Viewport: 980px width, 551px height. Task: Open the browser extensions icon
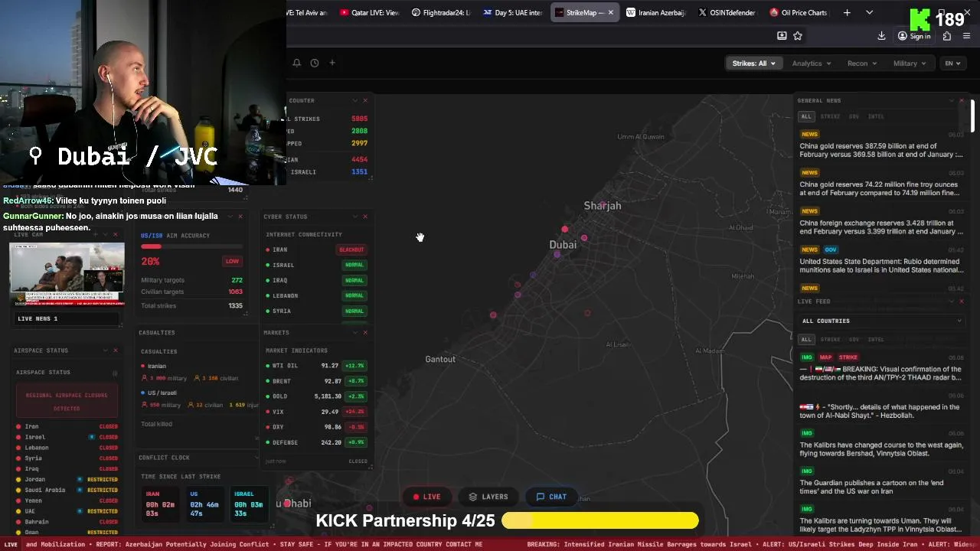coord(947,36)
